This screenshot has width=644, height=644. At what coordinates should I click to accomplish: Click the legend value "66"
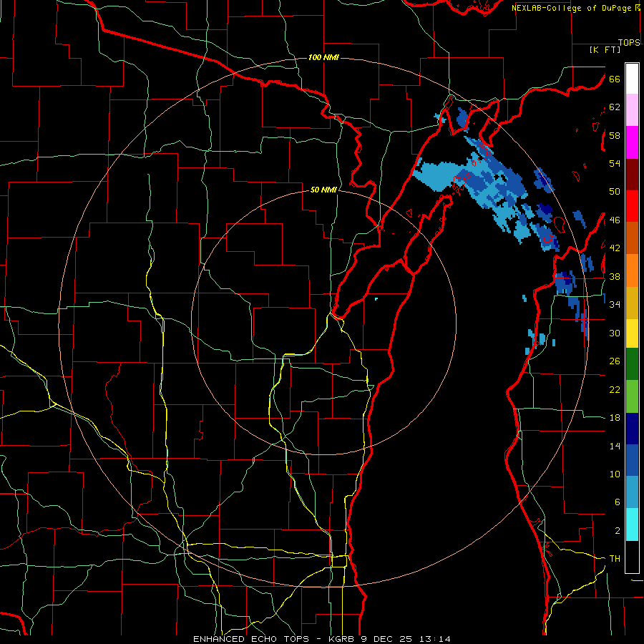coord(615,79)
